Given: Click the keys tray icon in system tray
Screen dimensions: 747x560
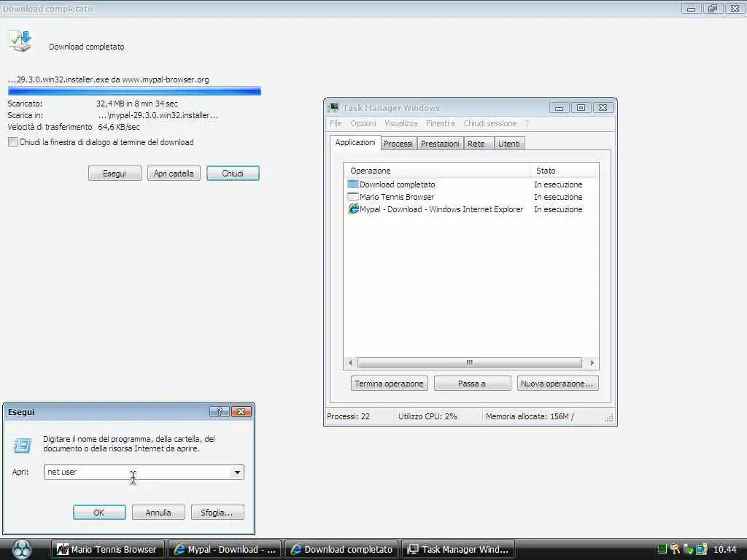Looking at the screenshot, I should pos(675,549).
